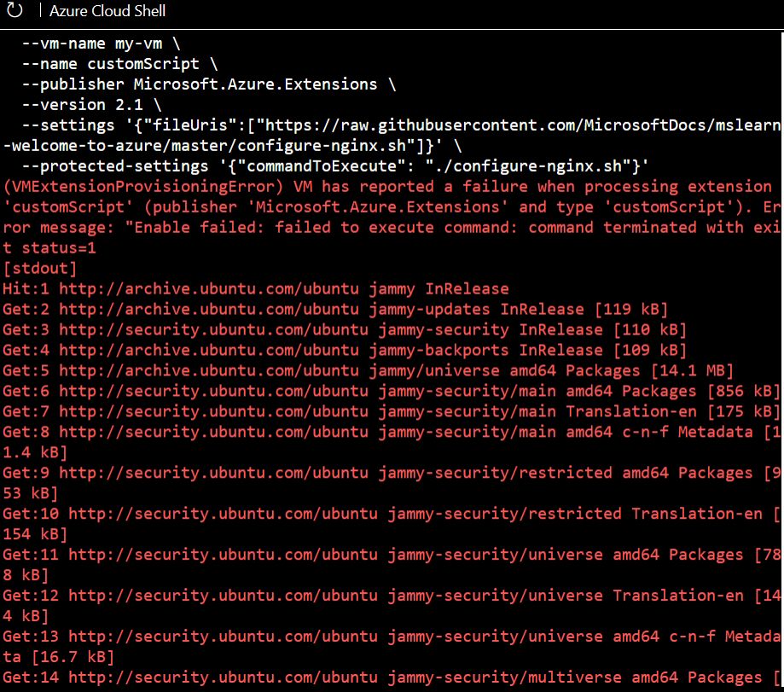Click the Azure Cloud Shell title
This screenshot has width=784, height=692.
tap(107, 11)
